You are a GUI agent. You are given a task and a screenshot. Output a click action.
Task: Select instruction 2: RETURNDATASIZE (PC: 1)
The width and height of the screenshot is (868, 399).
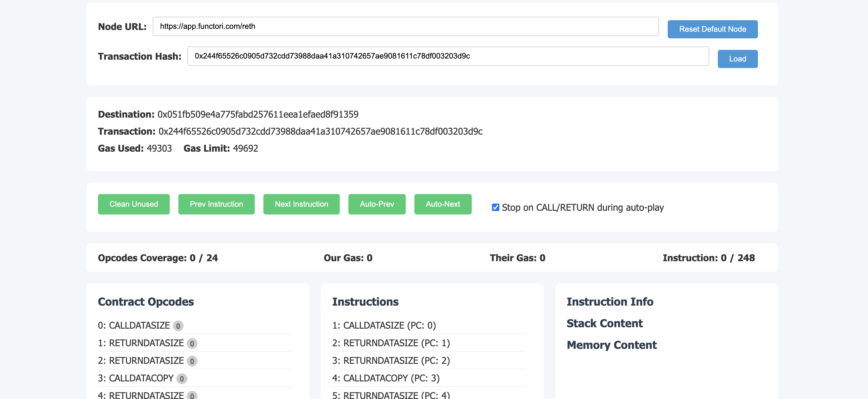(391, 343)
